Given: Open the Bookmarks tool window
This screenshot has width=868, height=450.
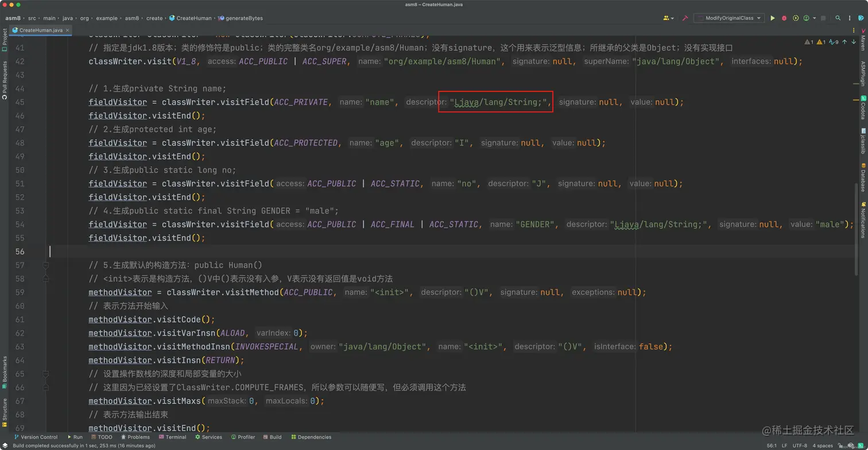Looking at the screenshot, I should pyautogui.click(x=5, y=372).
